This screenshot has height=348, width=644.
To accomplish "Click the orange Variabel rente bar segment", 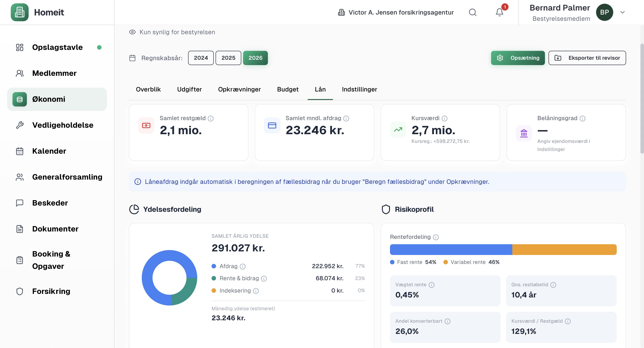I will tap(564, 250).
